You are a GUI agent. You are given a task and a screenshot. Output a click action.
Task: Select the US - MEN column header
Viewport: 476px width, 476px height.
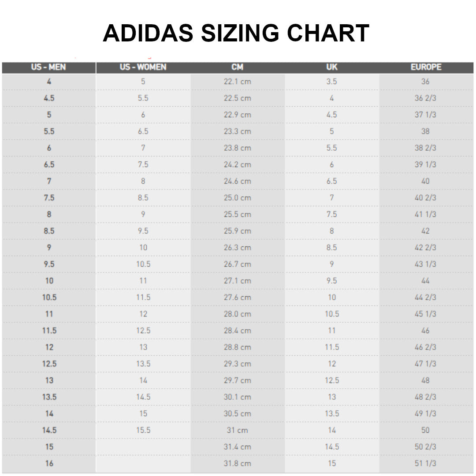click(48, 67)
